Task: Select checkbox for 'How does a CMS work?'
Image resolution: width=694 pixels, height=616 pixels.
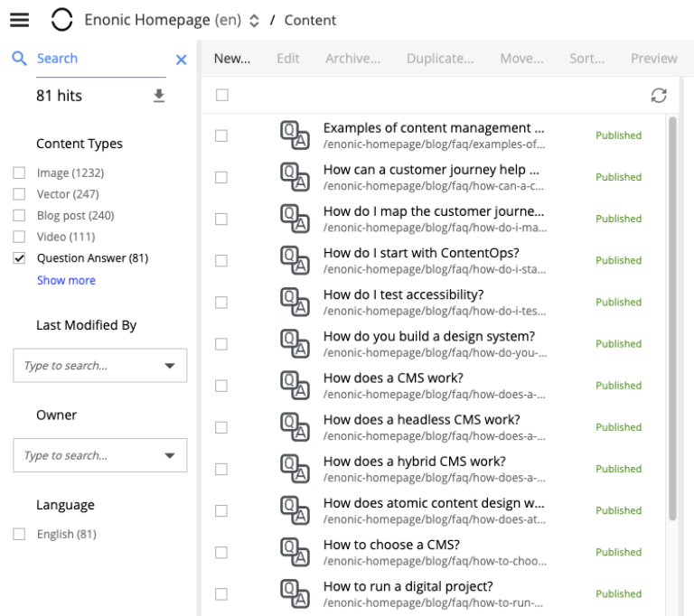Action: click(x=221, y=386)
